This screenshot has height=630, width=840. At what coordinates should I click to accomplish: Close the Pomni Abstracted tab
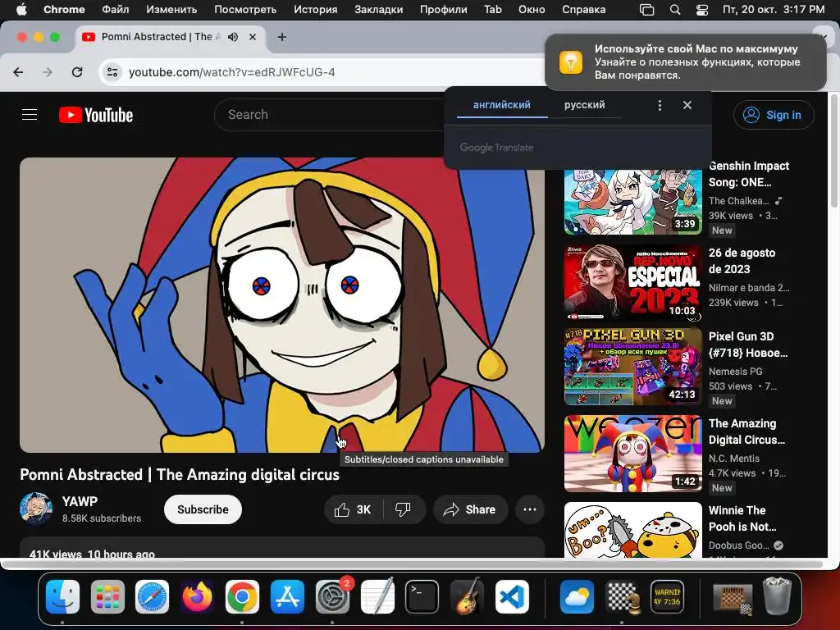253,37
